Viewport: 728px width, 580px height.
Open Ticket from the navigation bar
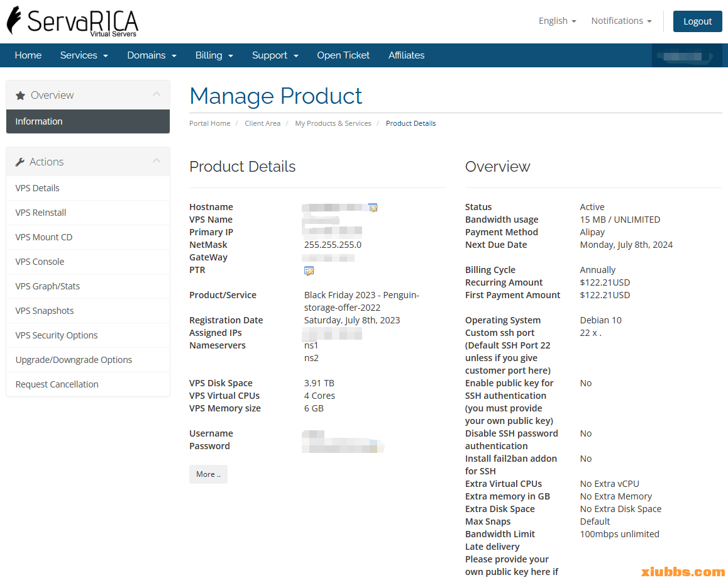coord(343,55)
